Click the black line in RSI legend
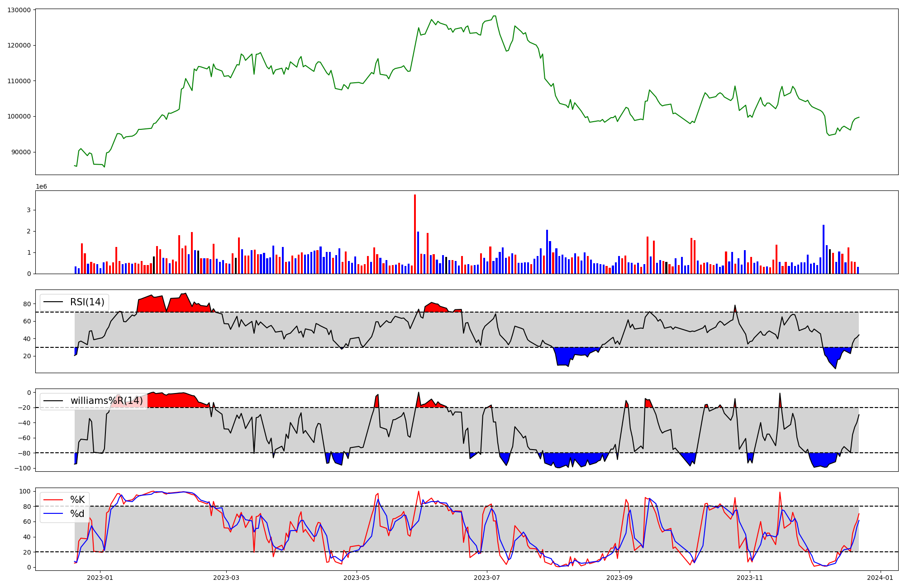Screen dimensions: 905x588 (53, 302)
